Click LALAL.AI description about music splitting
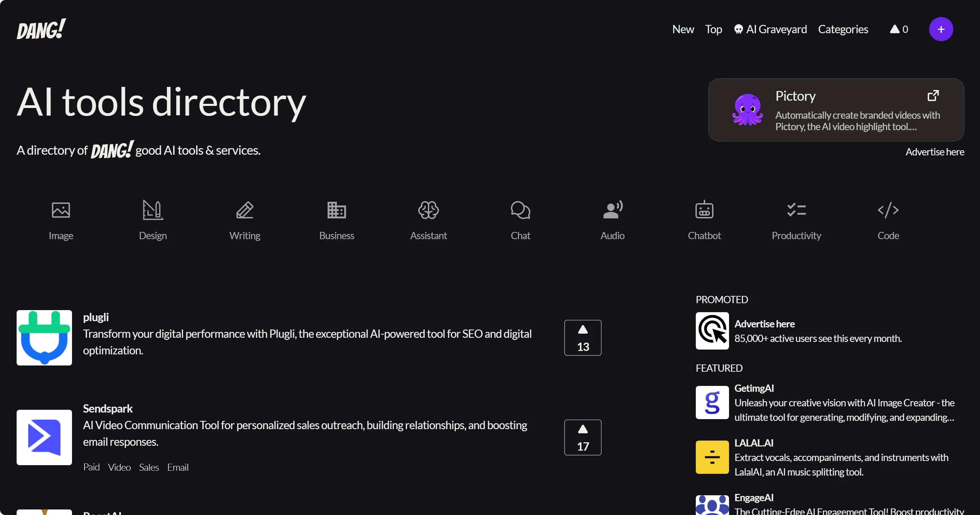Viewport: 980px width, 515px height. (841, 464)
